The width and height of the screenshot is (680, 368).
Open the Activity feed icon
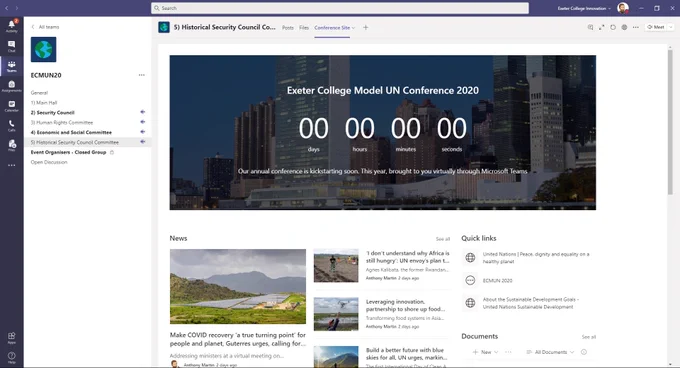tap(12, 26)
